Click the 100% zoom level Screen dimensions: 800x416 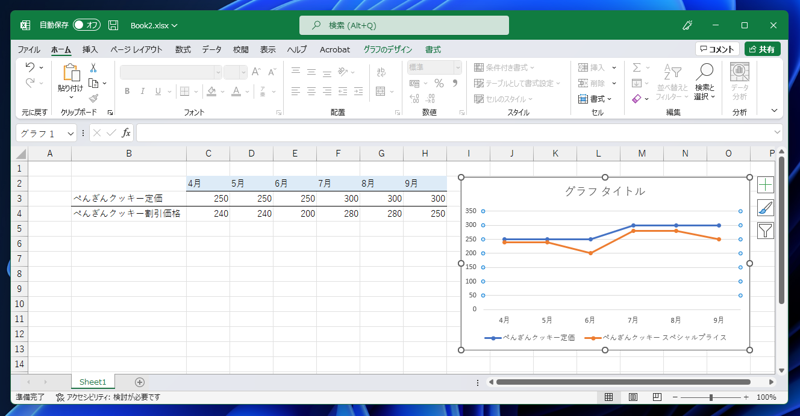pyautogui.click(x=766, y=397)
